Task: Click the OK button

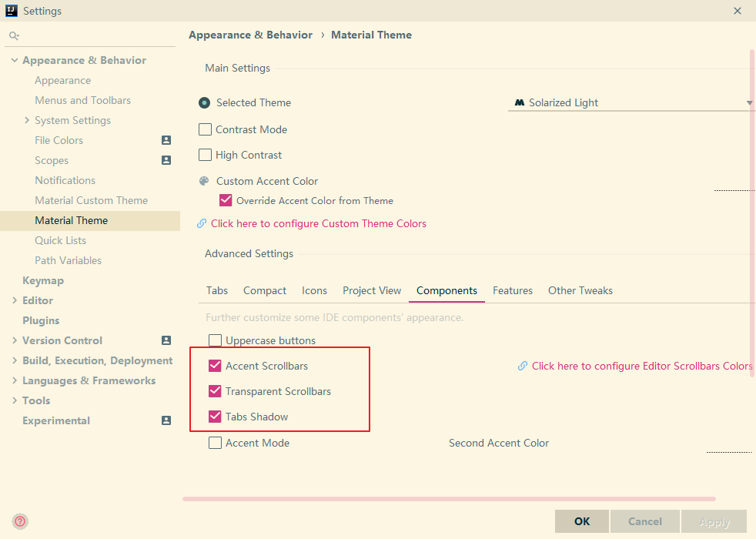Action: click(581, 521)
